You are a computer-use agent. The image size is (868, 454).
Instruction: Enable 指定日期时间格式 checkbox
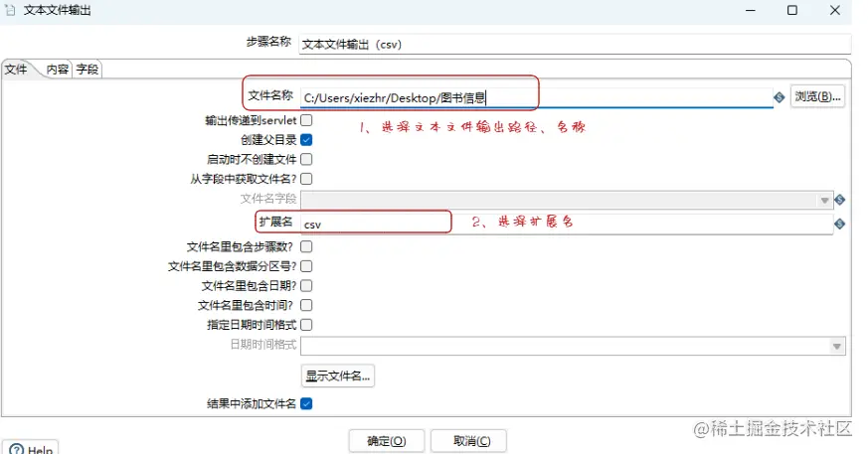(306, 325)
